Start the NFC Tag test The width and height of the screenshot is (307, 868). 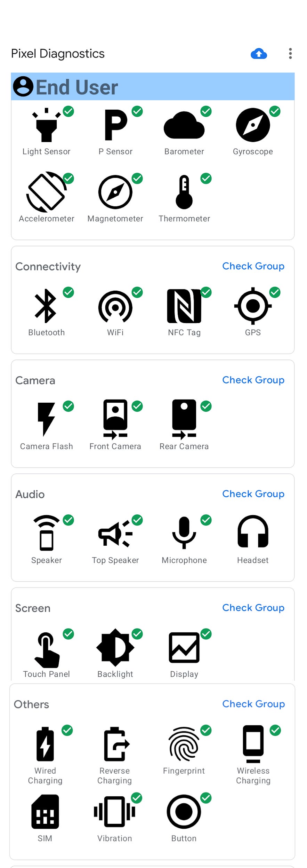pyautogui.click(x=184, y=307)
